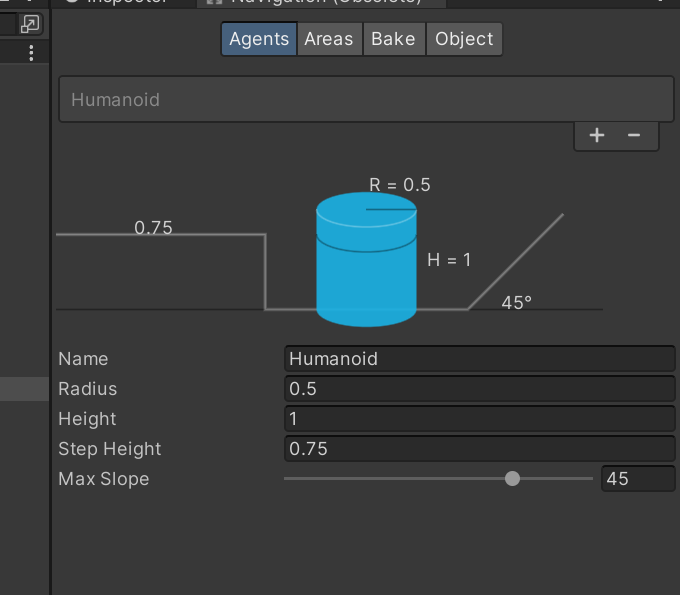680x595 pixels.
Task: Click the R = 0.5 diagram label
Action: tap(400, 185)
